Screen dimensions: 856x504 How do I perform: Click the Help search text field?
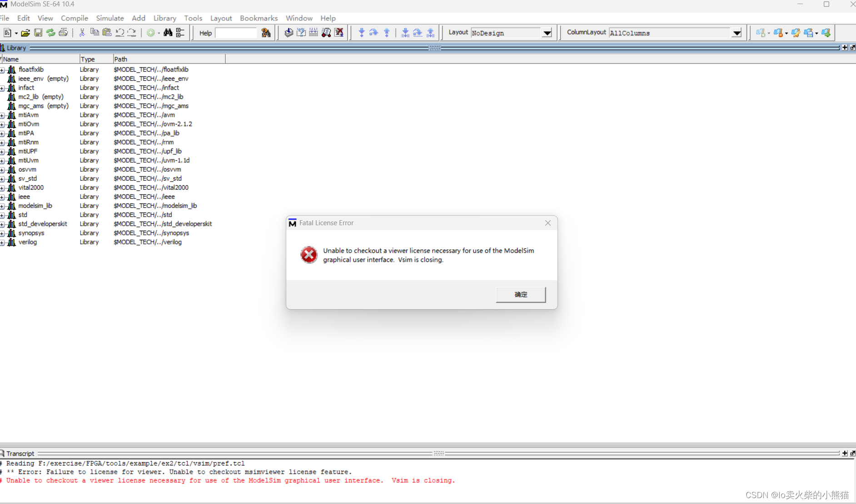click(x=235, y=33)
